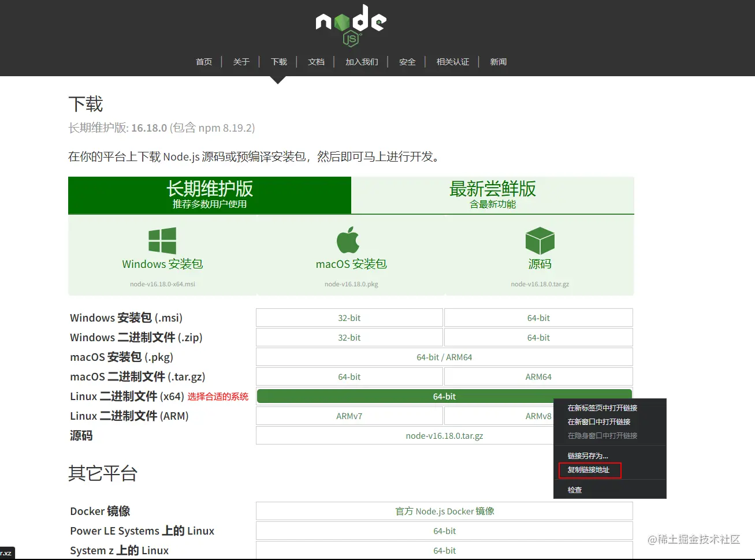Click the System z 上的 Linux row label
This screenshot has height=560, width=755.
pos(120,551)
